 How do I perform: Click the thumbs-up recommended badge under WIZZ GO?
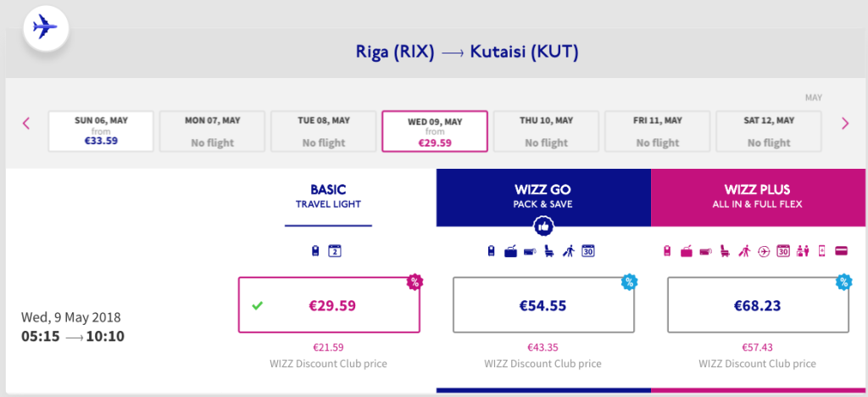(x=543, y=226)
